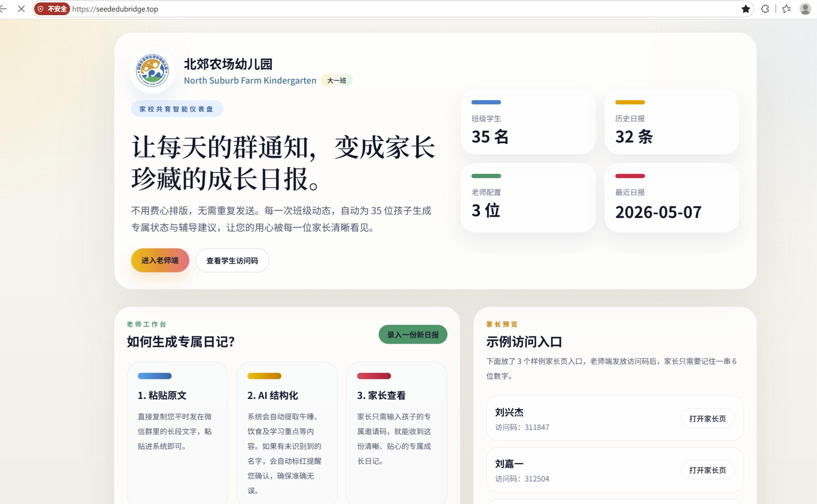Open the favorites list icon
This screenshot has height=504, width=817.
pos(786,9)
